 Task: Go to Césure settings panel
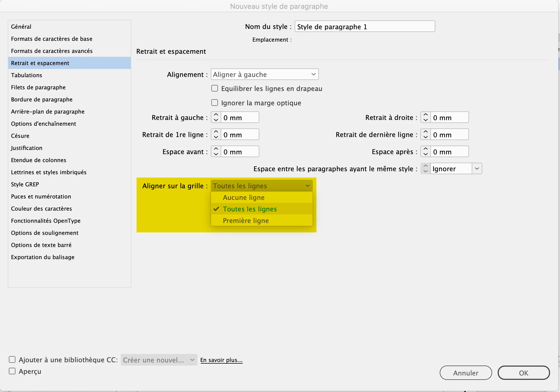tap(20, 136)
